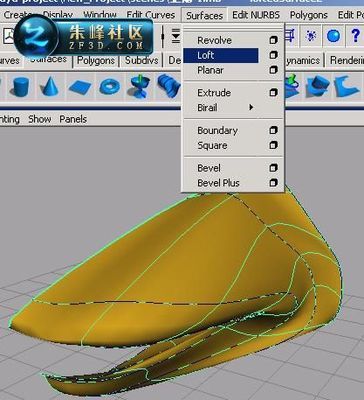Select Birail menu entry
Screen dimensions: 364x400
207,108
